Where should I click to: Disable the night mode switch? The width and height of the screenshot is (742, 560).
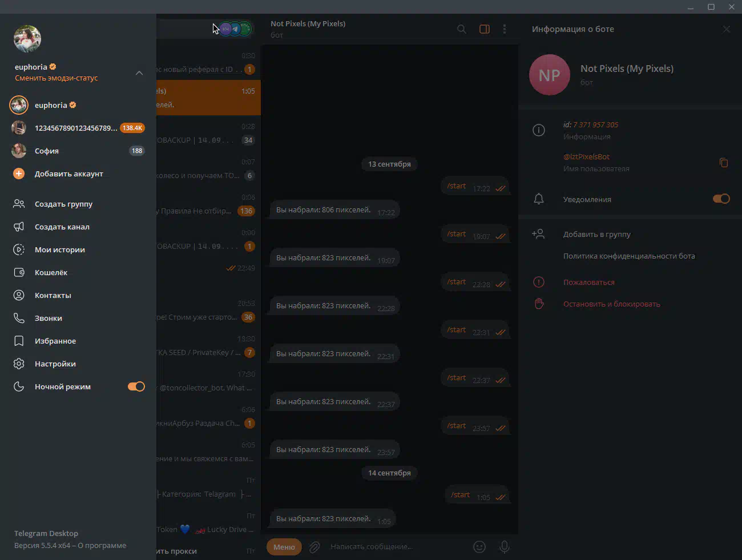pyautogui.click(x=136, y=386)
